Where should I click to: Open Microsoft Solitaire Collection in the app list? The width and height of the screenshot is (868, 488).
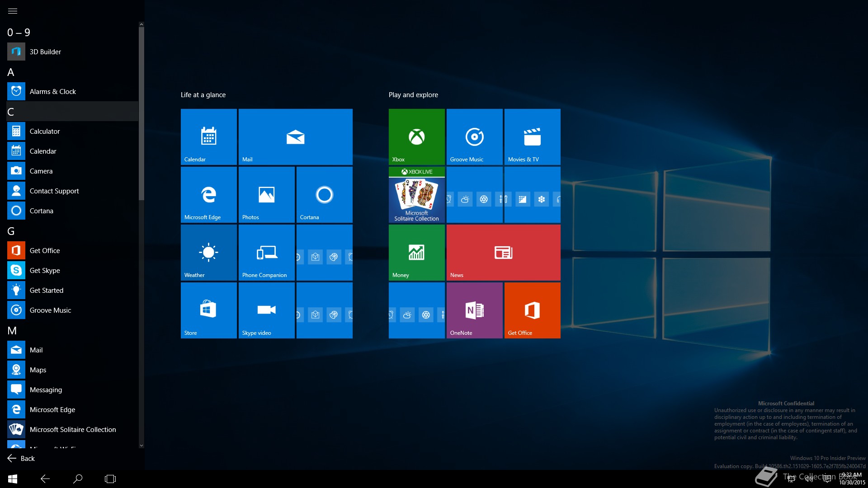72,430
